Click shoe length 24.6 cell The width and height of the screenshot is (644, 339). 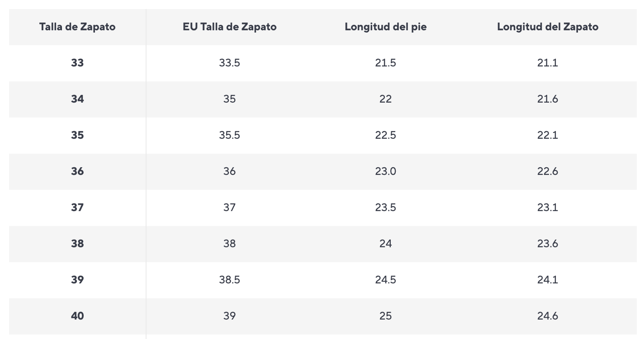tap(548, 316)
